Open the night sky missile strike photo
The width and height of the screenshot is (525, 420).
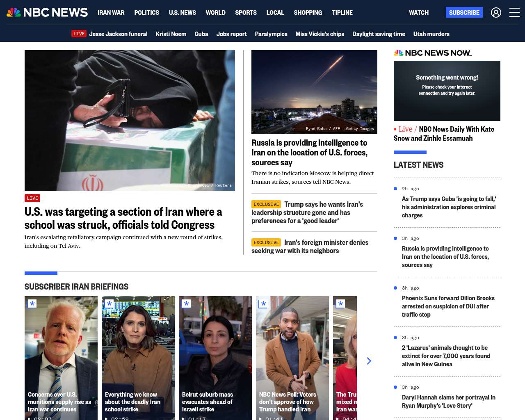pyautogui.click(x=314, y=92)
